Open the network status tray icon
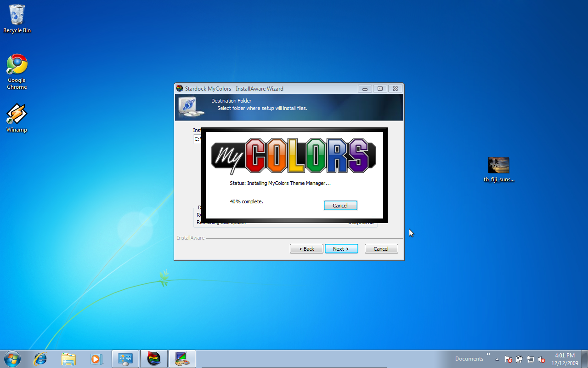This screenshot has width=588, height=368. point(531,359)
